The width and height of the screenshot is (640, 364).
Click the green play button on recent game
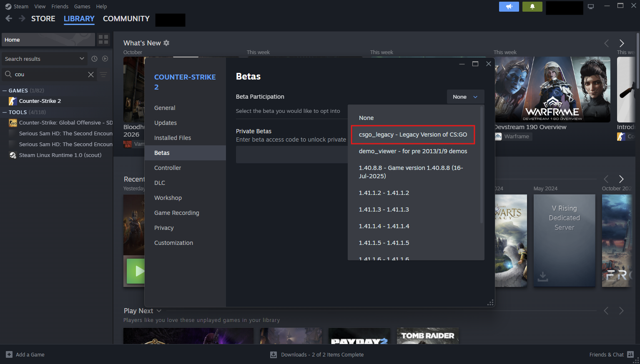[x=136, y=271]
